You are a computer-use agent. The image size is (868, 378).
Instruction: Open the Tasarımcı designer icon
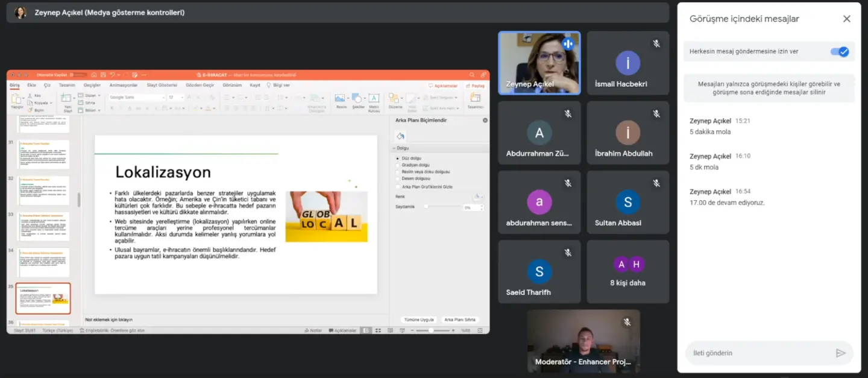point(476,100)
